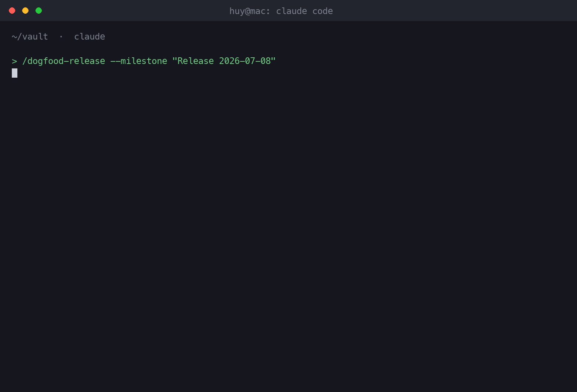Image resolution: width=577 pixels, height=392 pixels.
Task: Click empty title bar space right of title
Action: tap(455, 11)
